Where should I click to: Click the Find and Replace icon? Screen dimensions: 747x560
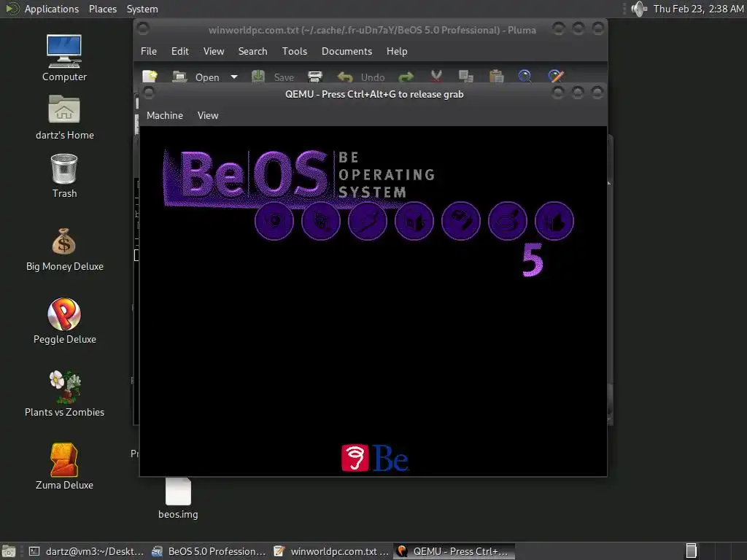coord(555,77)
